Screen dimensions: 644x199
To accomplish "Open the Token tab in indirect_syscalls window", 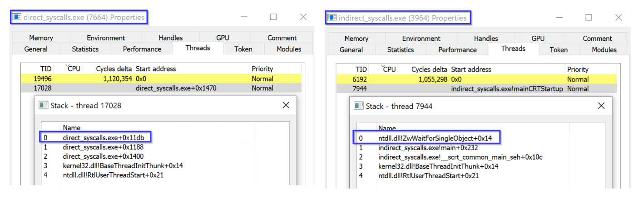I will [x=559, y=50].
